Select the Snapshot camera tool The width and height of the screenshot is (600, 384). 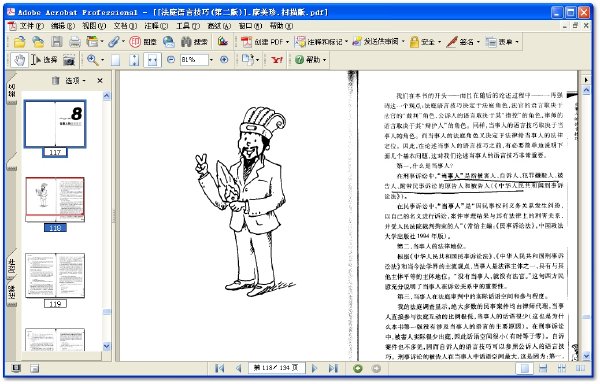(69, 60)
